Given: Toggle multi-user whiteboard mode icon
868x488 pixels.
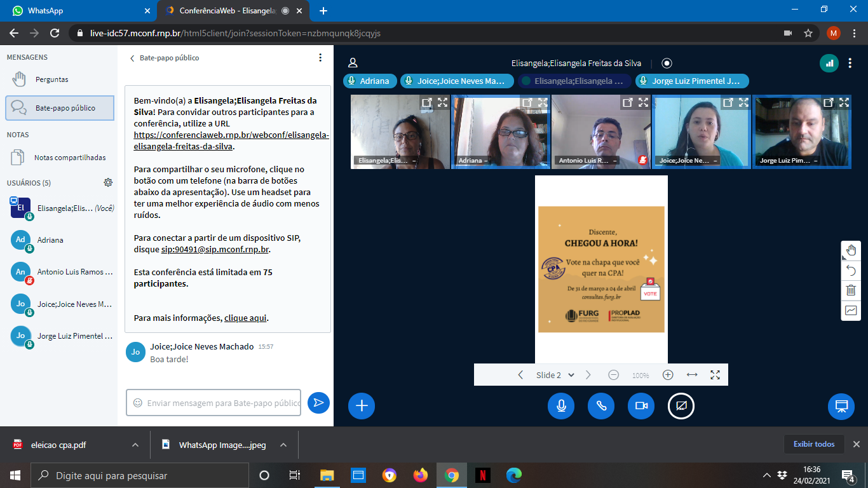Looking at the screenshot, I should pos(851,311).
